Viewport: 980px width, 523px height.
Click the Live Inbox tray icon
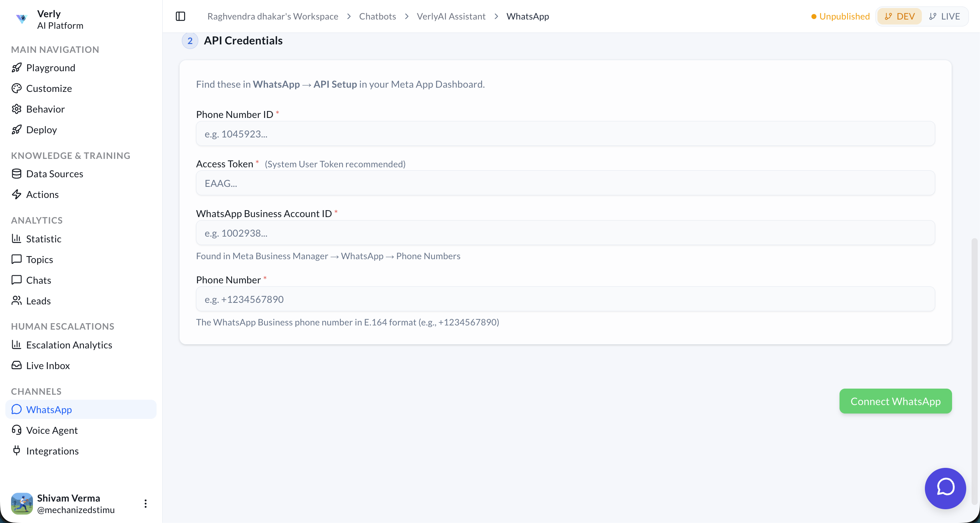click(17, 365)
